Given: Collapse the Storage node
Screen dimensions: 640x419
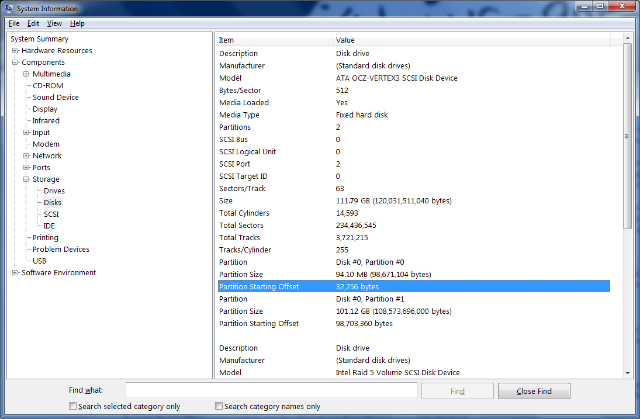Looking at the screenshot, I should (x=26, y=179).
